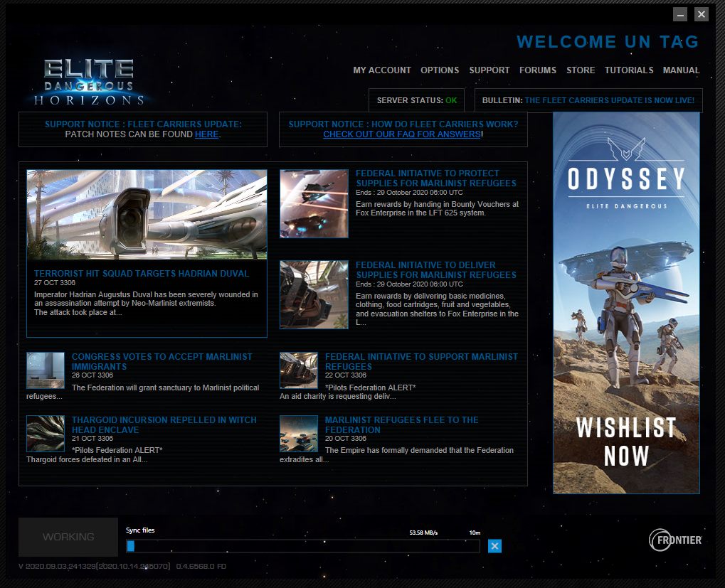The height and width of the screenshot is (588, 725).
Task: Click the 21 OCT 3306 date
Action: [92, 439]
